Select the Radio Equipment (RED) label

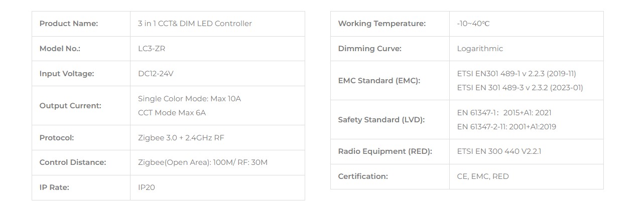(x=385, y=151)
